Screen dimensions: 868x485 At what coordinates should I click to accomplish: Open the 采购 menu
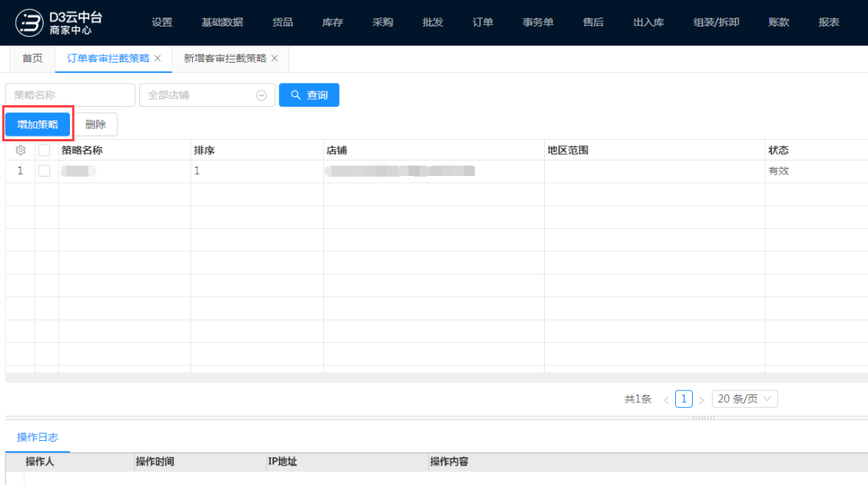(383, 22)
